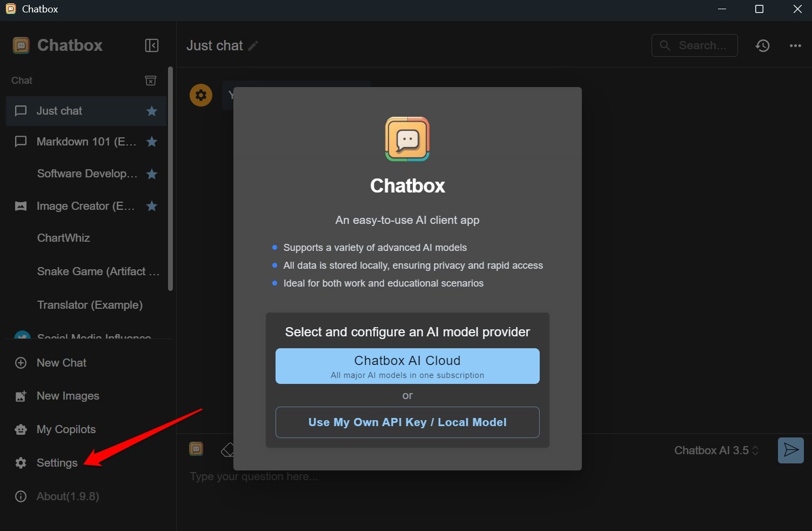Screen dimensions: 812x531
Task: Open the Markdown 101 conversation
Action: [x=86, y=142]
